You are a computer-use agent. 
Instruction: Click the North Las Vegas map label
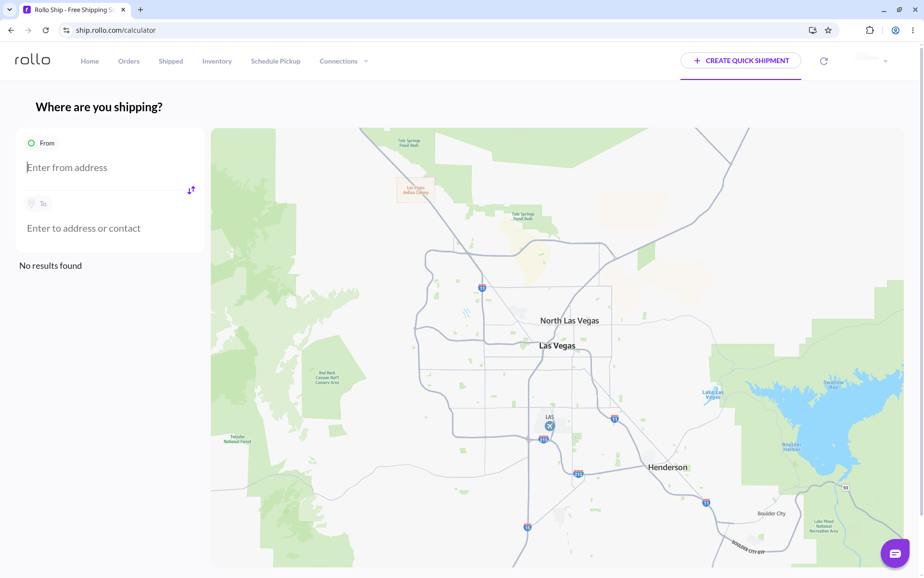click(x=569, y=321)
